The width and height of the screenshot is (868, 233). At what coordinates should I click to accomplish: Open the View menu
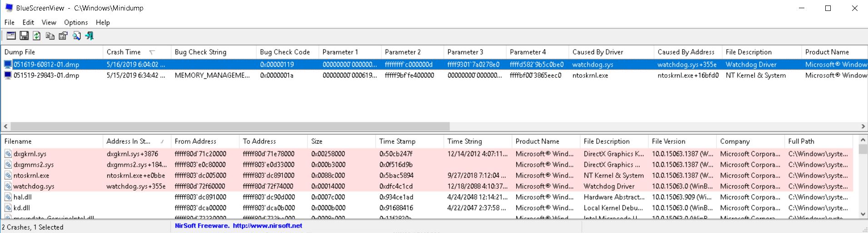tap(49, 22)
